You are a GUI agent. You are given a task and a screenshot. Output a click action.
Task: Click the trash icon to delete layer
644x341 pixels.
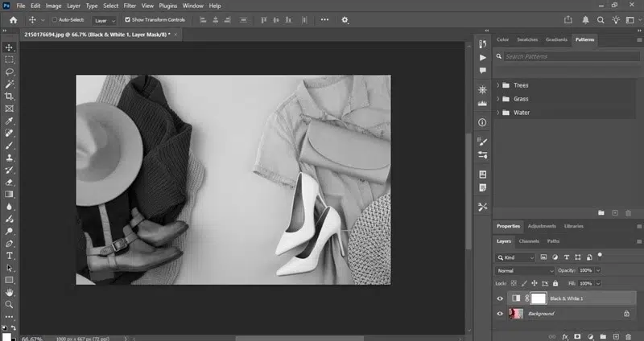(628, 335)
